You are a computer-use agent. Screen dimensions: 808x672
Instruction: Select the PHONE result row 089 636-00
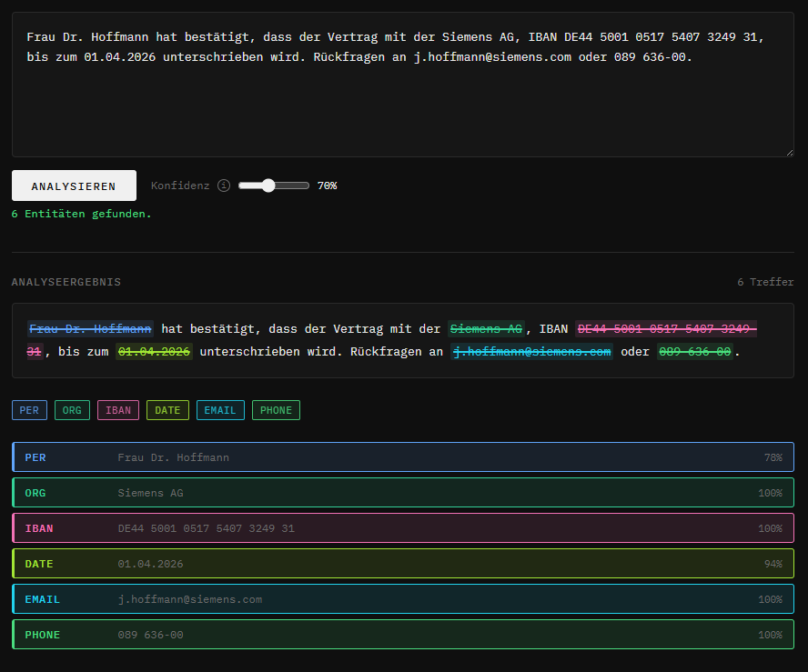(x=402, y=635)
